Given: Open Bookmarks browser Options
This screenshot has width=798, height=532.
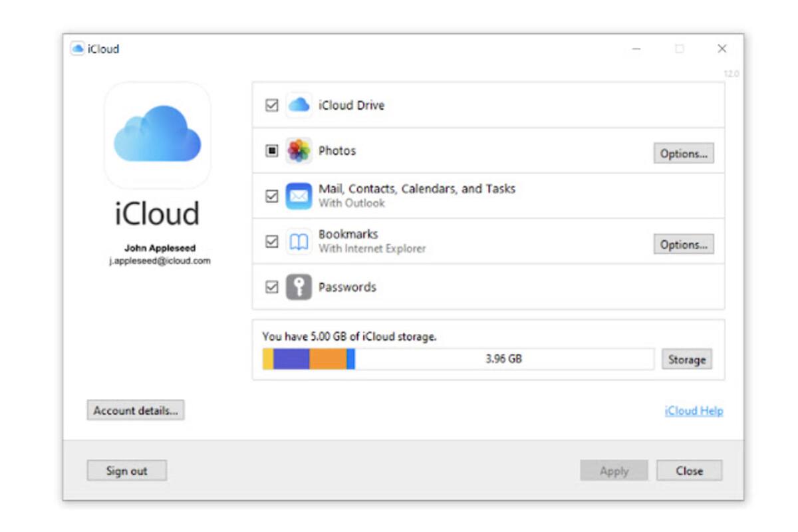Looking at the screenshot, I should coord(684,244).
